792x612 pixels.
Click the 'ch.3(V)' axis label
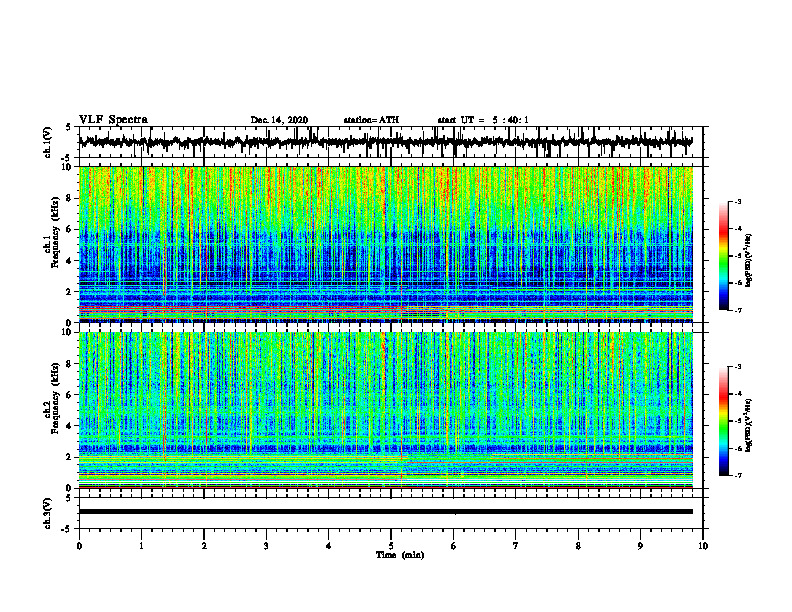pos(48,513)
